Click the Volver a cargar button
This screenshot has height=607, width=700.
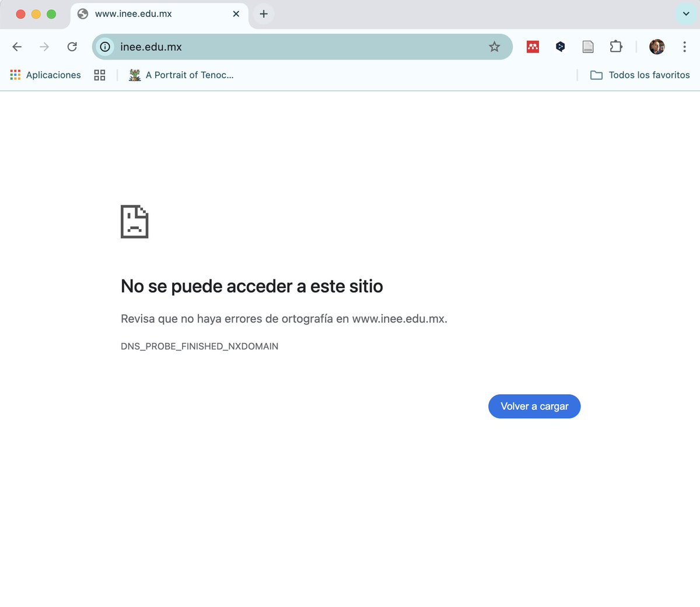[534, 406]
